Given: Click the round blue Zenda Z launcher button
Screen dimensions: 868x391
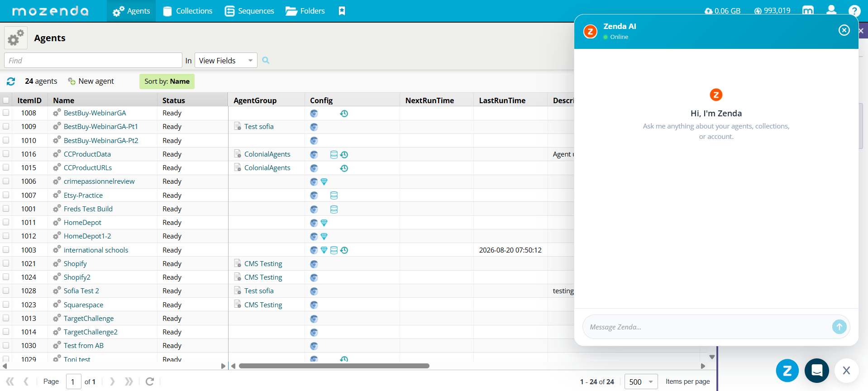Looking at the screenshot, I should click(x=787, y=371).
